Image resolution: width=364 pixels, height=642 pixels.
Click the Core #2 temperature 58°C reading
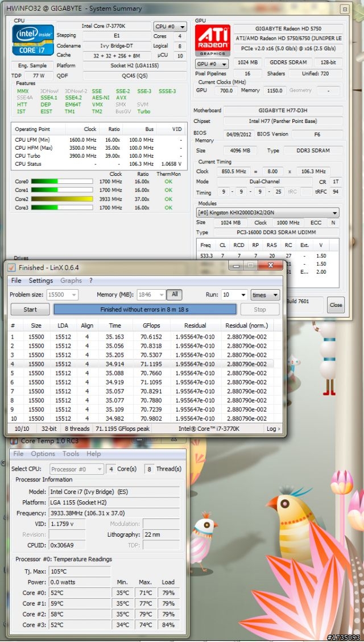pyautogui.click(x=80, y=614)
